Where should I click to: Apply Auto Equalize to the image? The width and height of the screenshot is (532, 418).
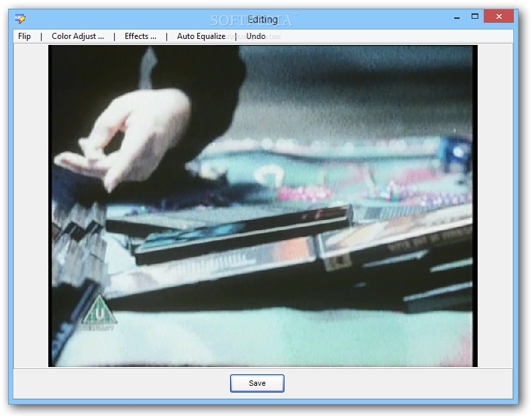201,36
